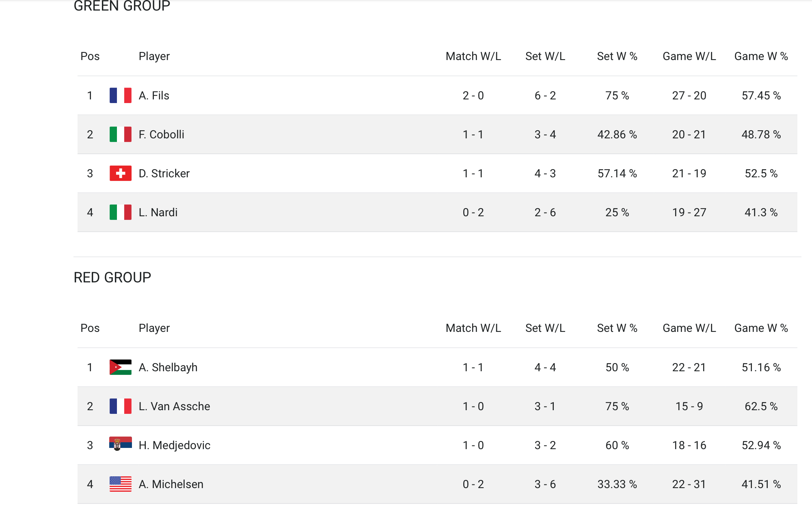Click the French flag beside A. Fils

[120, 95]
